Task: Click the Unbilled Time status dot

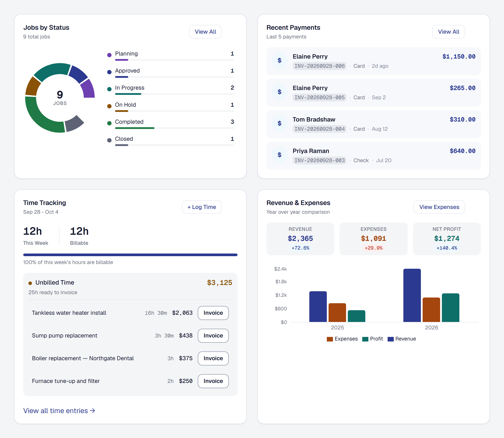Action: pyautogui.click(x=30, y=283)
